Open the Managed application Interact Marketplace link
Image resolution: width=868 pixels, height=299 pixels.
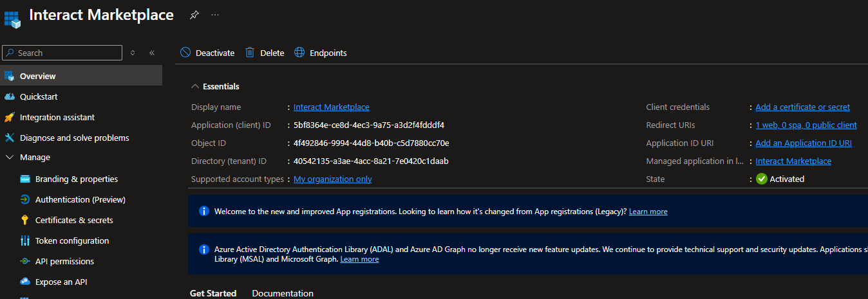click(x=793, y=161)
